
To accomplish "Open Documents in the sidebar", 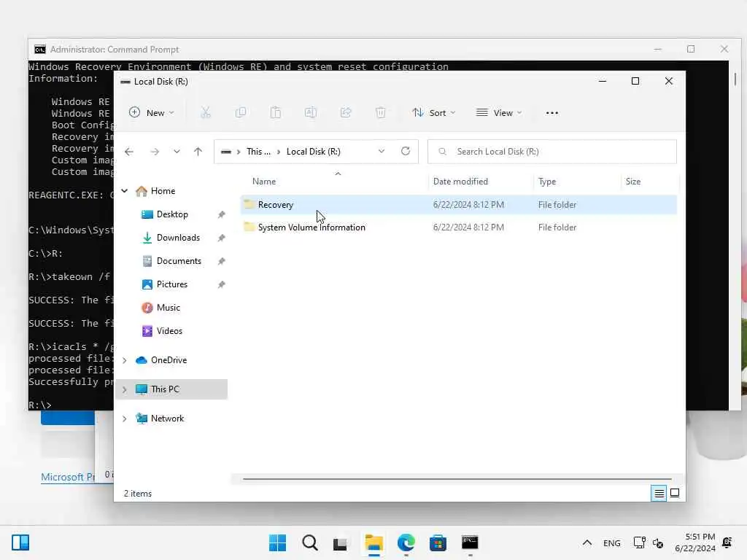I will 171,261.
